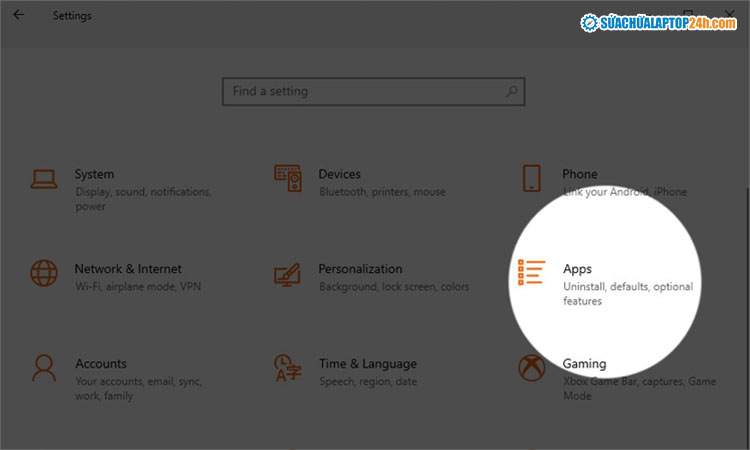Viewport: 750px width, 450px height.
Task: Open the Devices settings title
Action: pos(340,174)
